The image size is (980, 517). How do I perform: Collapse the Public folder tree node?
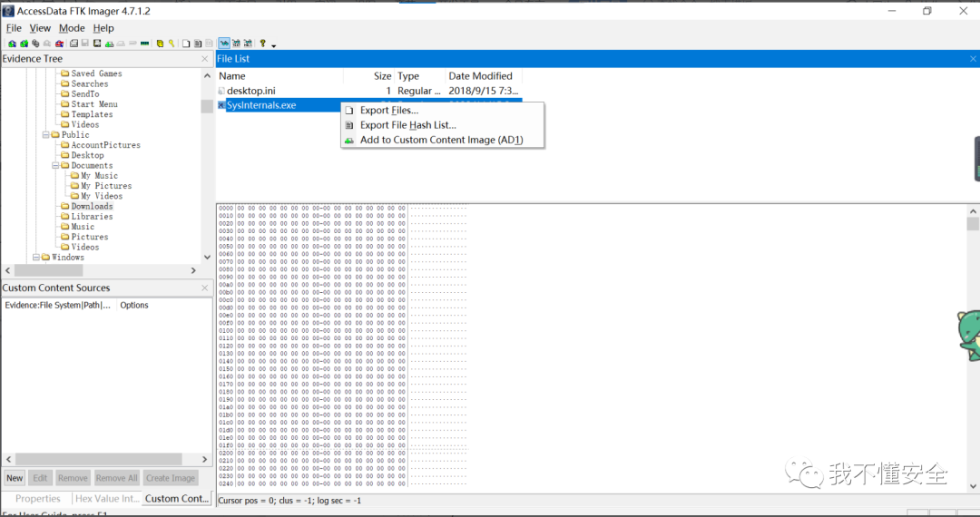[x=45, y=135]
